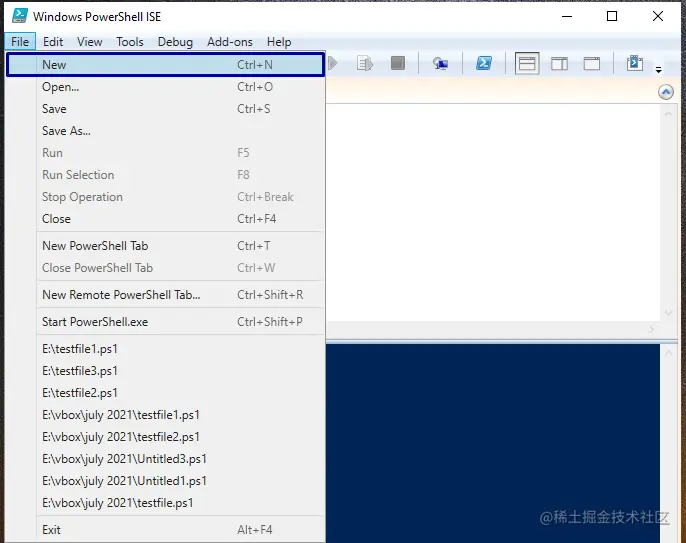Click the Run Selection toolbar icon
This screenshot has width=686, height=543.
click(364, 63)
